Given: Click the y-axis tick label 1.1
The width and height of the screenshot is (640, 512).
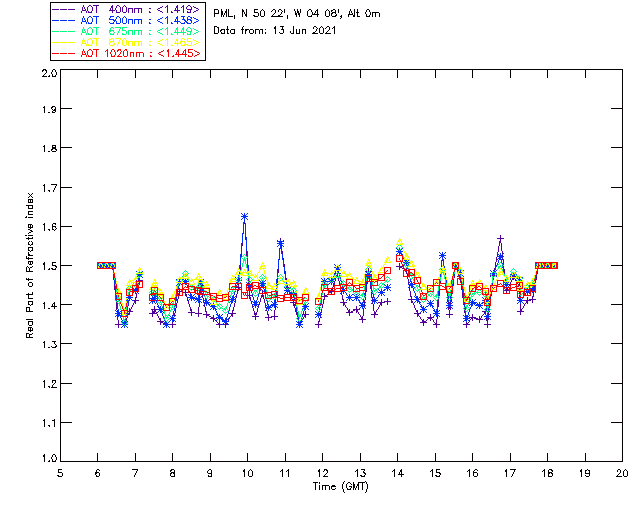Looking at the screenshot, I should tap(49, 423).
